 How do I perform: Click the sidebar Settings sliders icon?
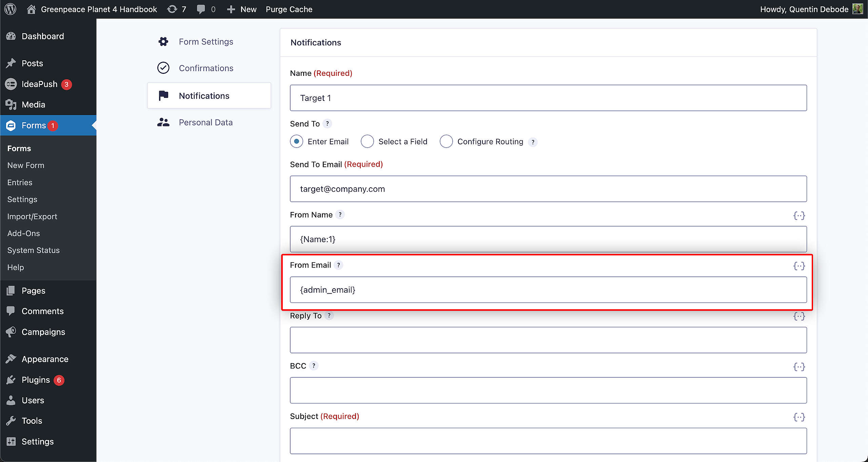(x=11, y=441)
